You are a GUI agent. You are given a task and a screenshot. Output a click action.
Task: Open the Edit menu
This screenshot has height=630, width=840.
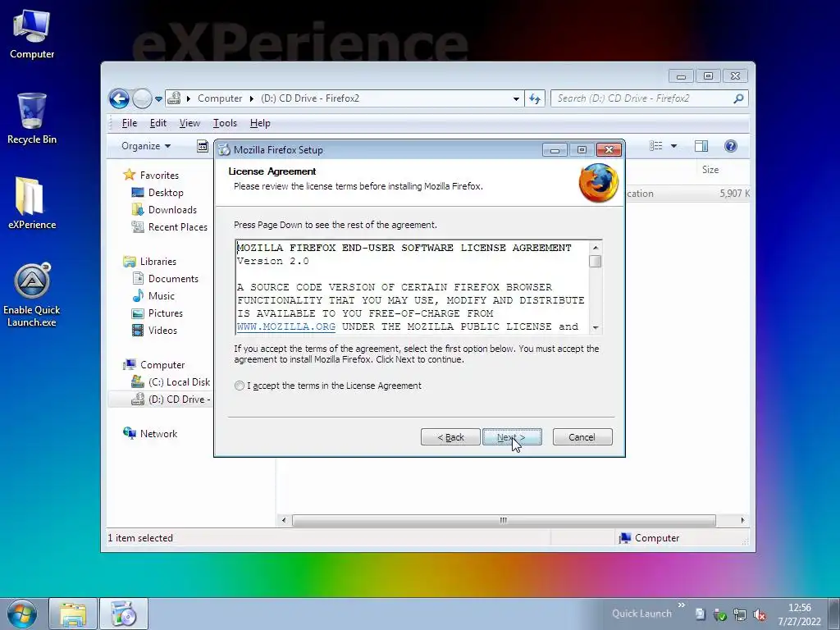(157, 123)
